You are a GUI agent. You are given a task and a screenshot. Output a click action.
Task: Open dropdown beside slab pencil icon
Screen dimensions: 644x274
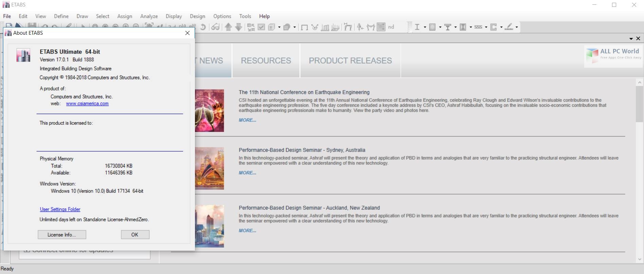coord(517,27)
